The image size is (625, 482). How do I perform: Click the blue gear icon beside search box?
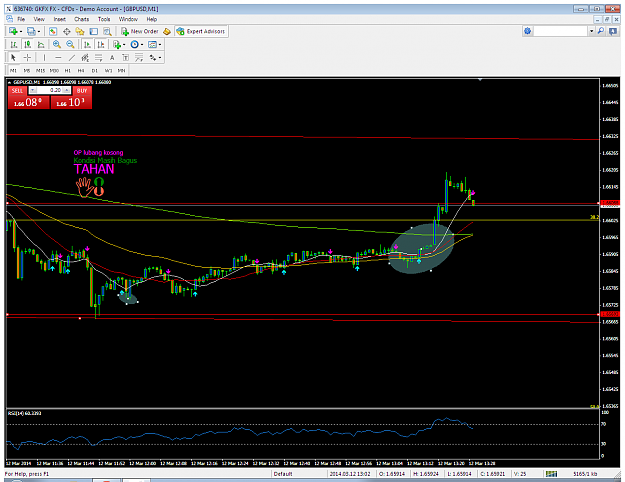click(528, 31)
